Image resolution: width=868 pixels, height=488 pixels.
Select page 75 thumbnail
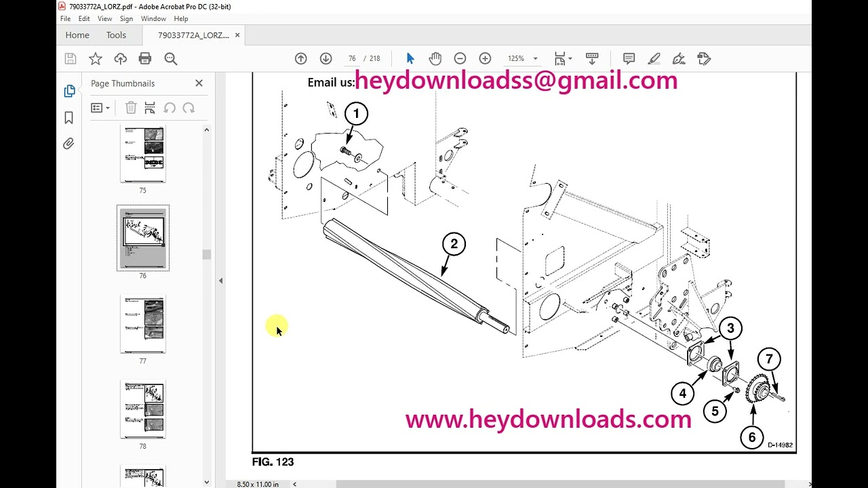(x=143, y=154)
